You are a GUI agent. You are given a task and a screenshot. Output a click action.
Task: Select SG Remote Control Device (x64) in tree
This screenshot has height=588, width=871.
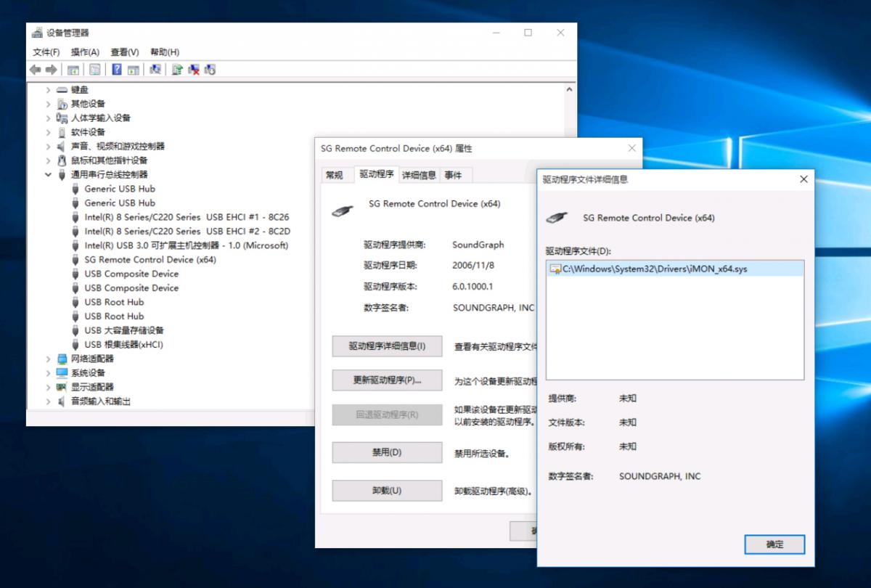pyautogui.click(x=150, y=259)
